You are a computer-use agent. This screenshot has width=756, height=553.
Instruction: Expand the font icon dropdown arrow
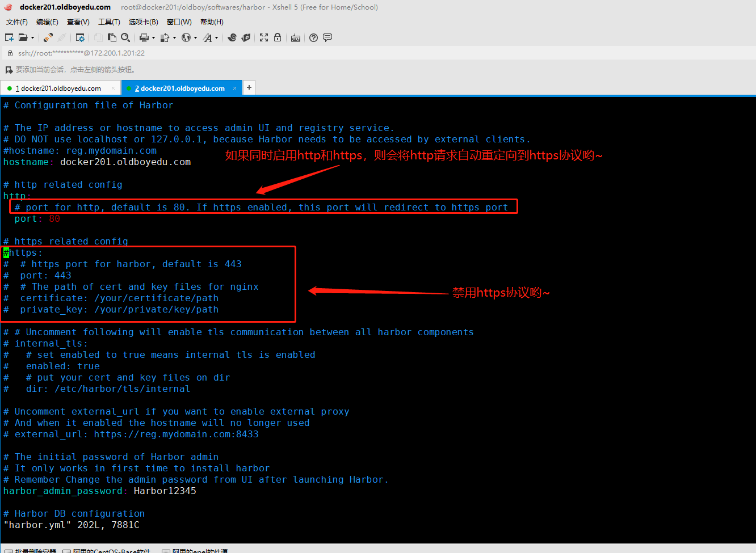point(217,38)
